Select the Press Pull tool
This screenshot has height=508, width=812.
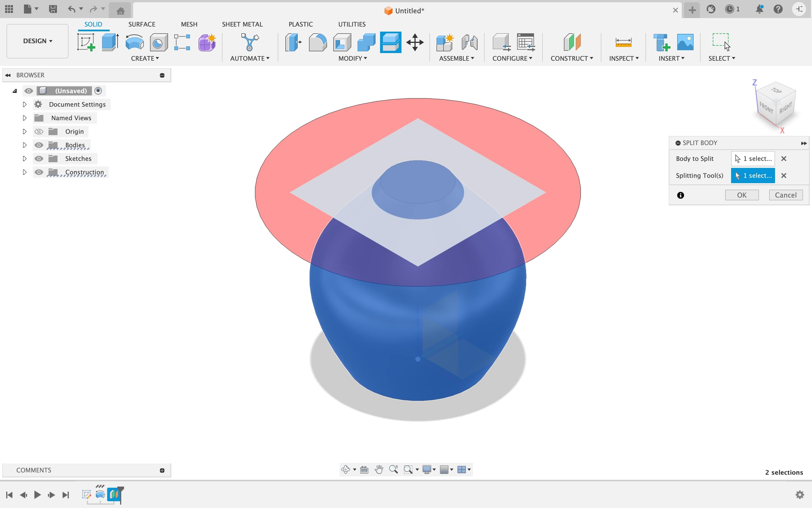[293, 42]
